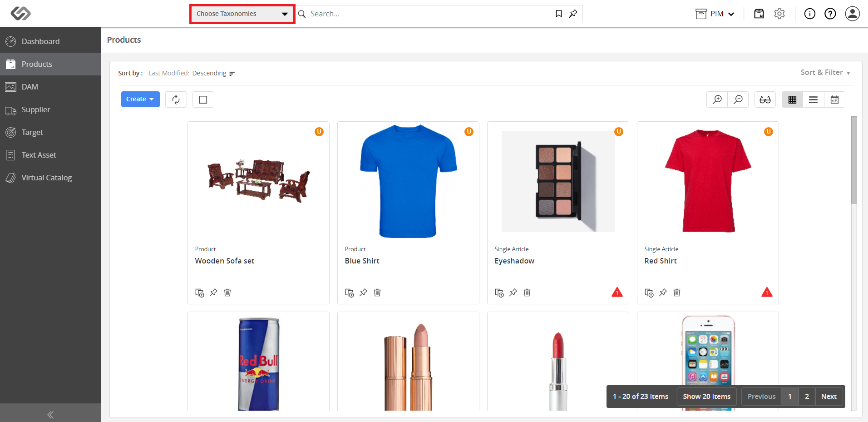Expand the Sort & Filter panel
The width and height of the screenshot is (868, 422).
point(825,73)
